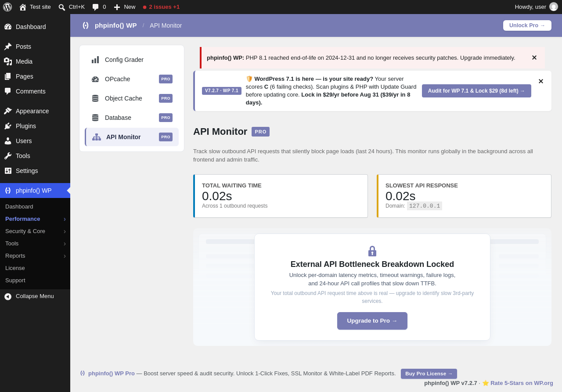This screenshot has width=562, height=392.
Task: Click the Posts pushpin icon
Action: pyautogui.click(x=8, y=47)
